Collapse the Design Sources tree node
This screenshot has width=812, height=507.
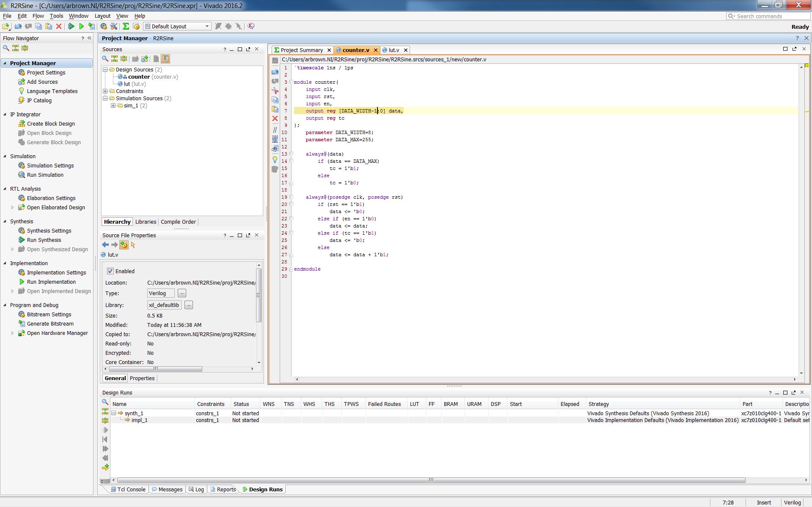point(105,70)
